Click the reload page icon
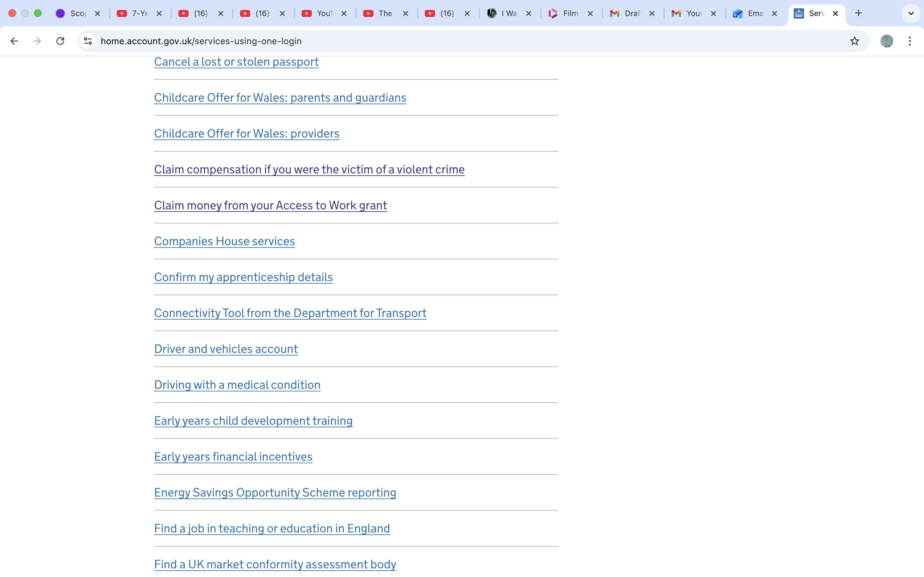 click(x=60, y=41)
